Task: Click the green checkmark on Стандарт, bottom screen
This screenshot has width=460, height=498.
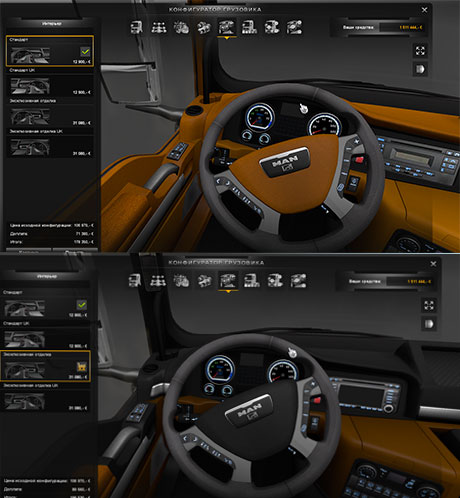Action: click(82, 305)
